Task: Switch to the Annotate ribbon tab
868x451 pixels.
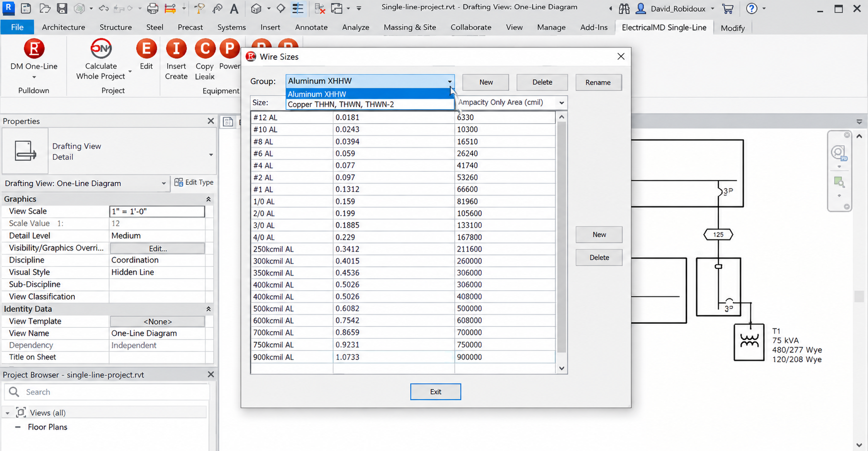Action: pos(311,27)
